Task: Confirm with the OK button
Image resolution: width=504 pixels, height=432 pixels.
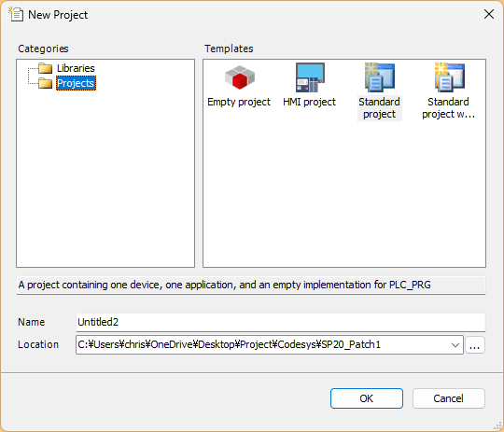Action: pyautogui.click(x=367, y=398)
